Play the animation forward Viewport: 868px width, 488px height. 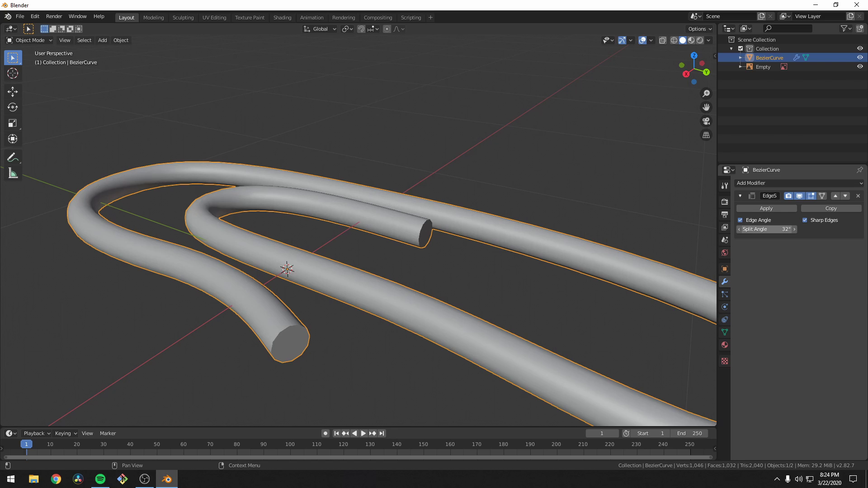pos(363,433)
